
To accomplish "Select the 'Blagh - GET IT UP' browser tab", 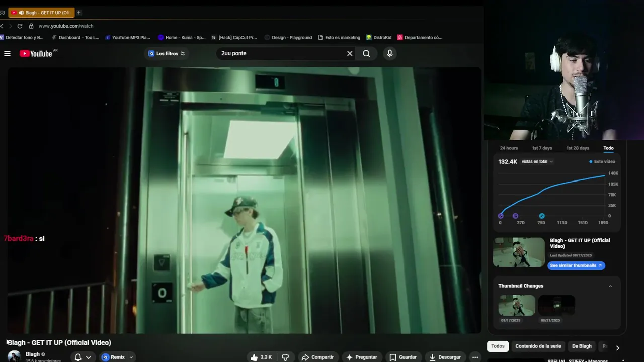I will (x=41, y=13).
